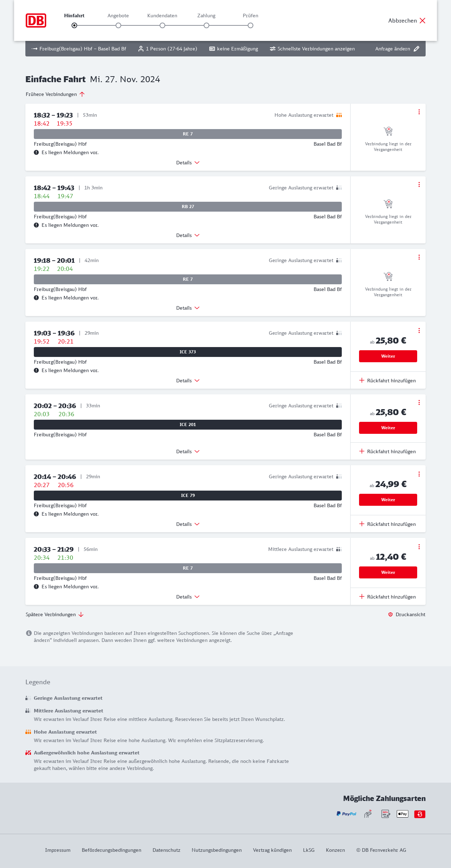Click the printer icon for Druckansicht
Viewport: 451px width, 868px height.
click(390, 614)
